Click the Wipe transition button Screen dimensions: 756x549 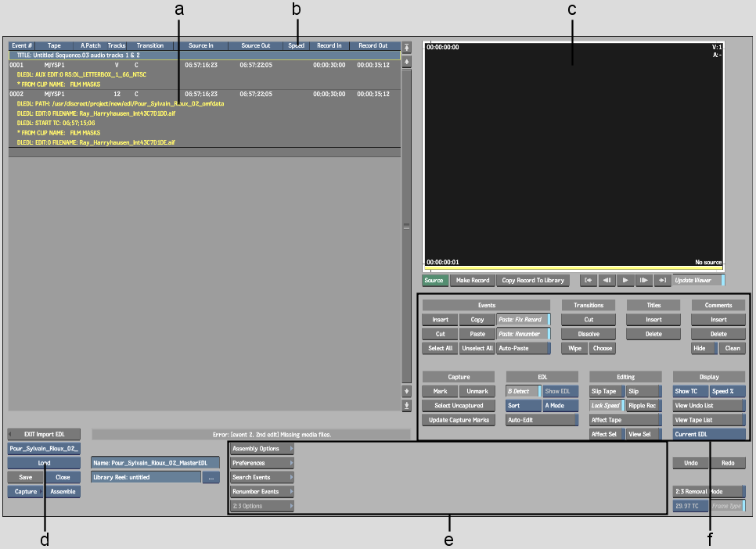574,348
